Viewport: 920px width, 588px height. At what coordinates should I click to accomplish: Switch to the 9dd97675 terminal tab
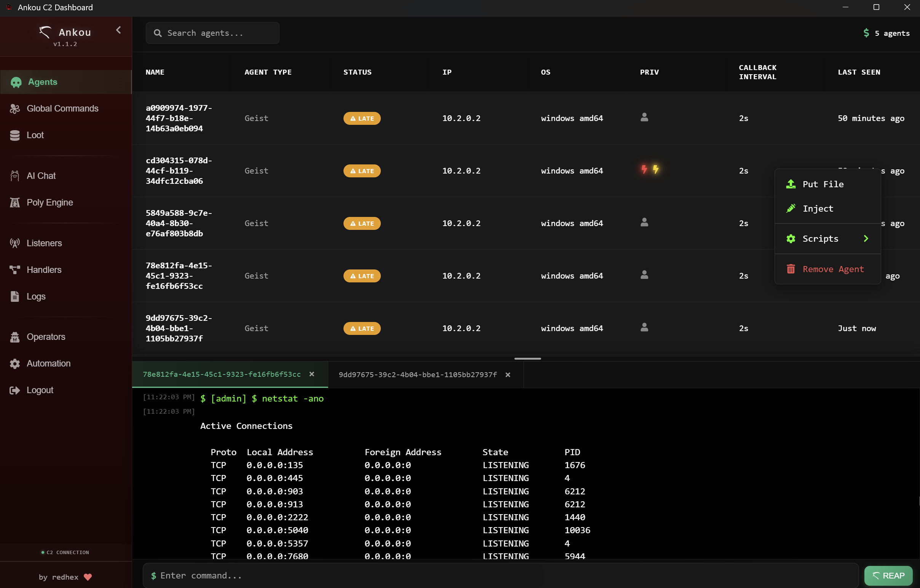417,374
